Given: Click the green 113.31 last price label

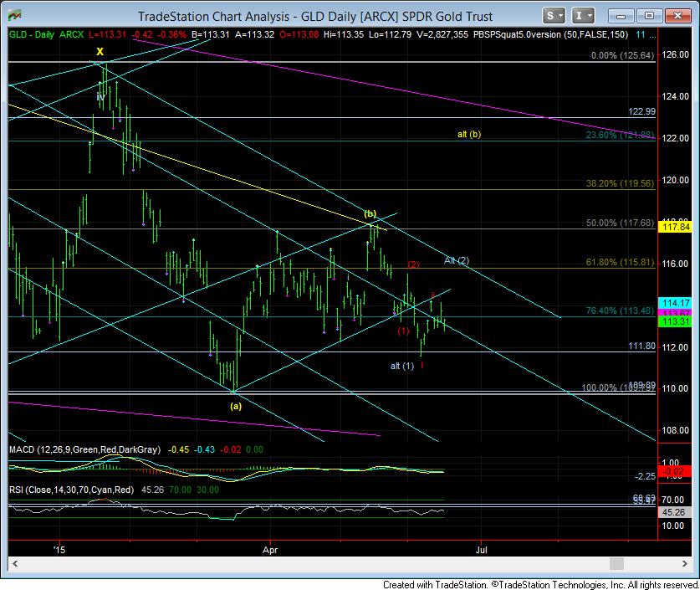Looking at the screenshot, I should point(676,321).
